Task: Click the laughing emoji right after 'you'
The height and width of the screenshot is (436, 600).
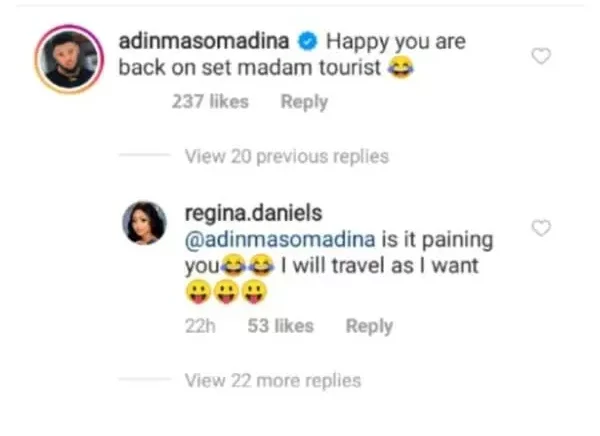Action: 233,266
